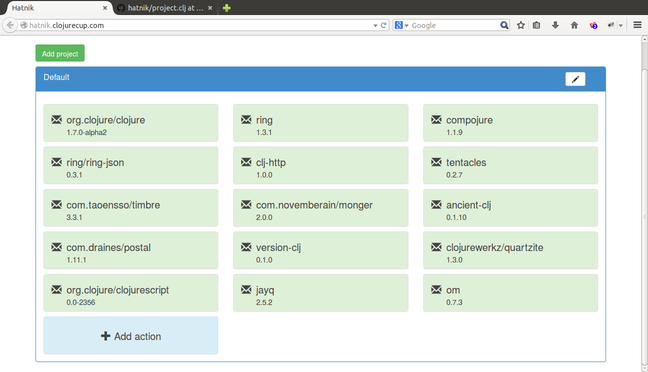Open the downloads arrow icon
648x372 pixels.
tap(555, 25)
